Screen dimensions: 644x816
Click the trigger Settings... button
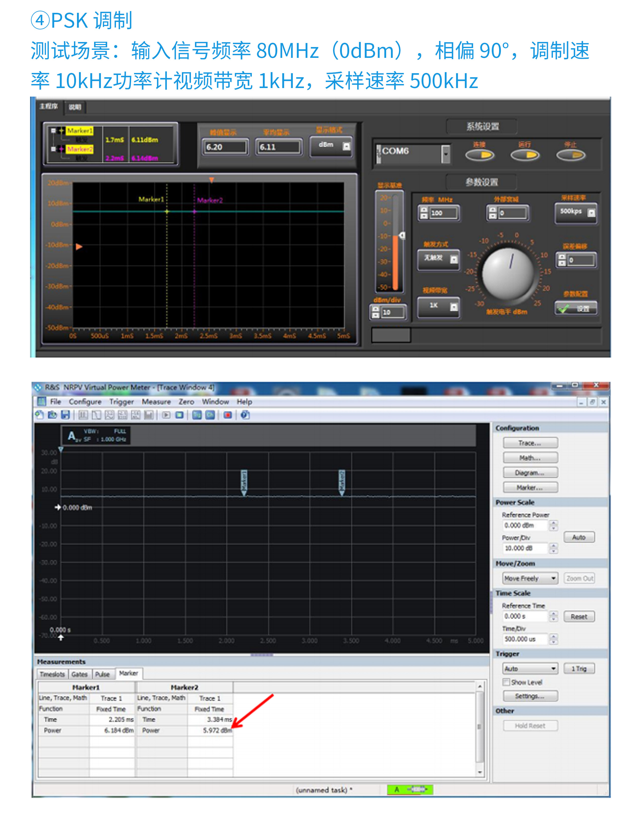[x=530, y=696]
